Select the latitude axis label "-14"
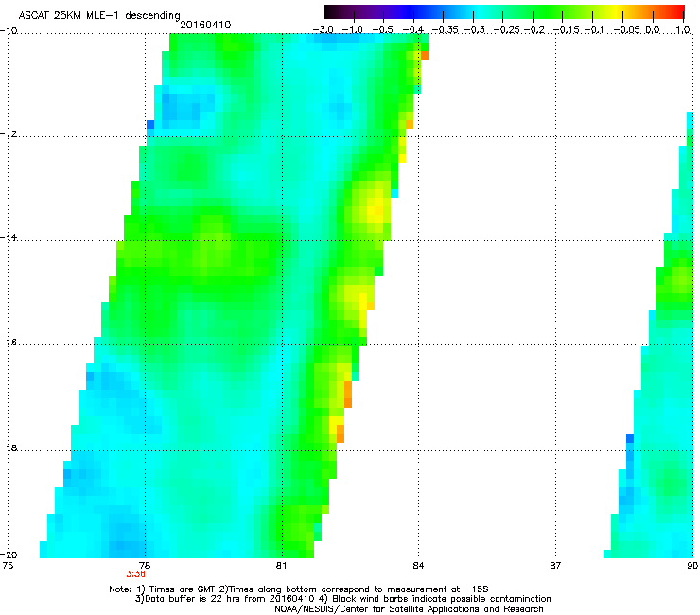 (9, 237)
